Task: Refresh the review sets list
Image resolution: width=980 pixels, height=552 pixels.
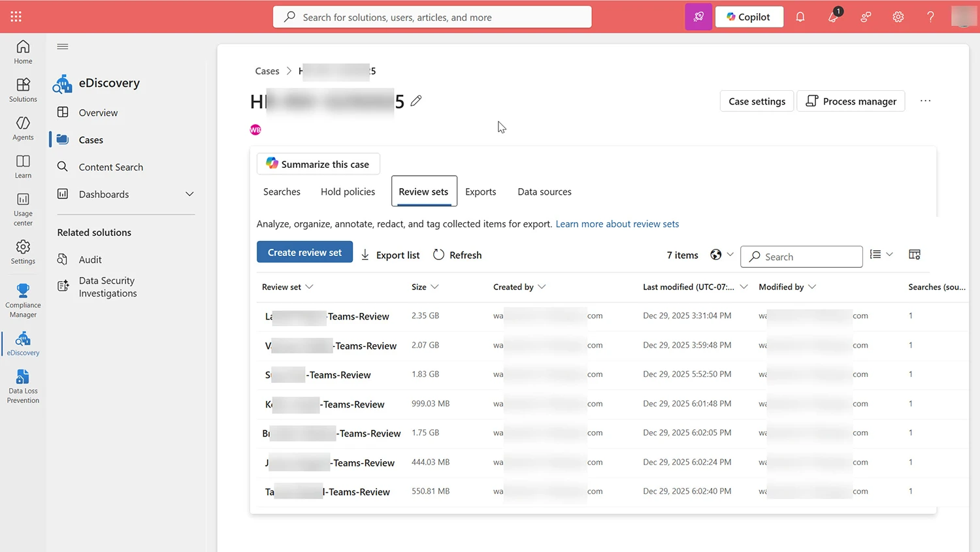Action: pos(457,255)
